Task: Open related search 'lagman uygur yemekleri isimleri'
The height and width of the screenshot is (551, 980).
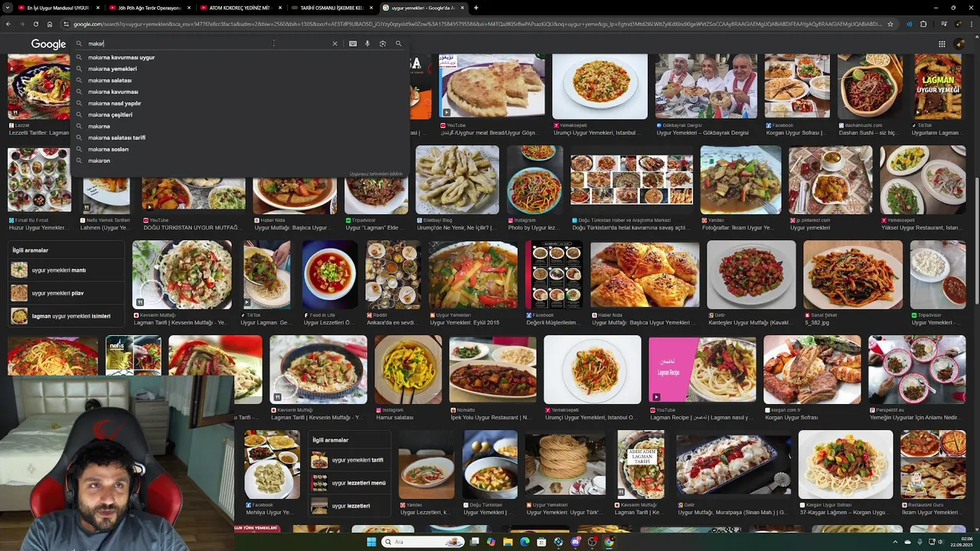Action: (67, 316)
